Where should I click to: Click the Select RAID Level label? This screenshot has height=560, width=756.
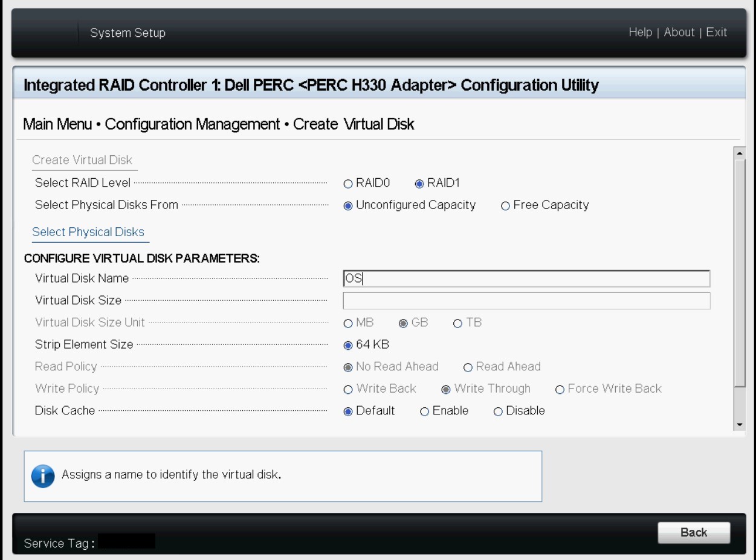[x=83, y=183]
